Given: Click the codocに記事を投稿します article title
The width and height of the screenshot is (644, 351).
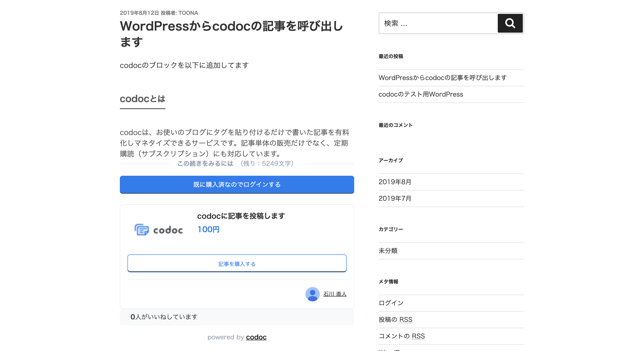Looking at the screenshot, I should tap(241, 216).
